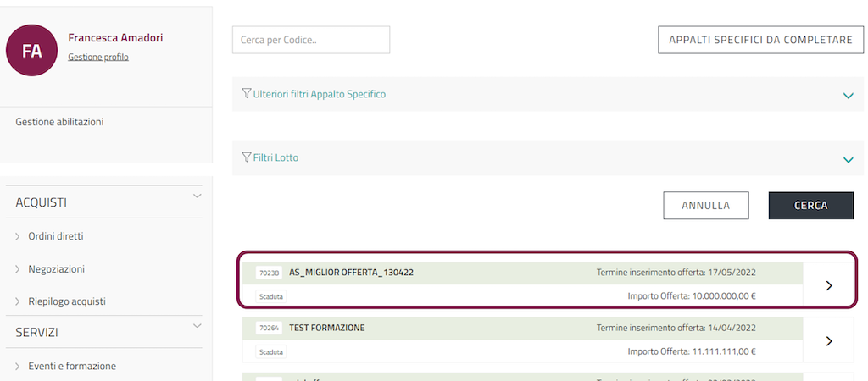
Task: Open AS_MIGLIOR OFFERTA_130422 details arrow
Action: tap(828, 285)
